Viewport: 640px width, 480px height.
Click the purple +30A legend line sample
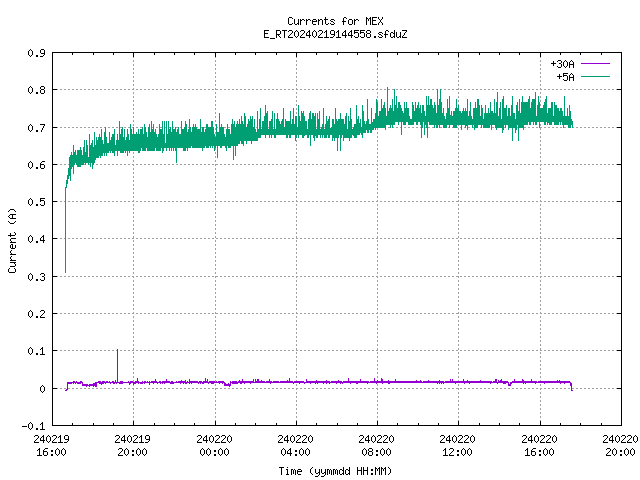click(x=595, y=64)
